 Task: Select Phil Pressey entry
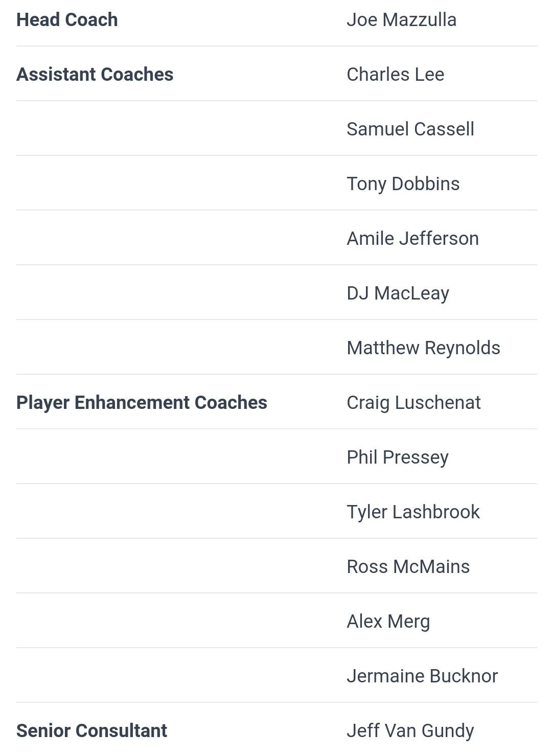click(397, 457)
